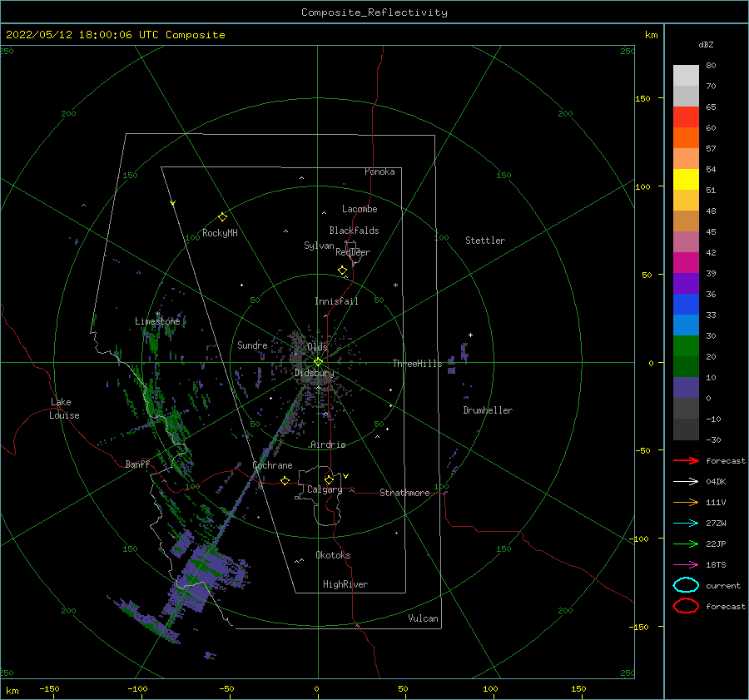749x700 pixels.
Task: Click the Okotoks label
Action: click(333, 555)
